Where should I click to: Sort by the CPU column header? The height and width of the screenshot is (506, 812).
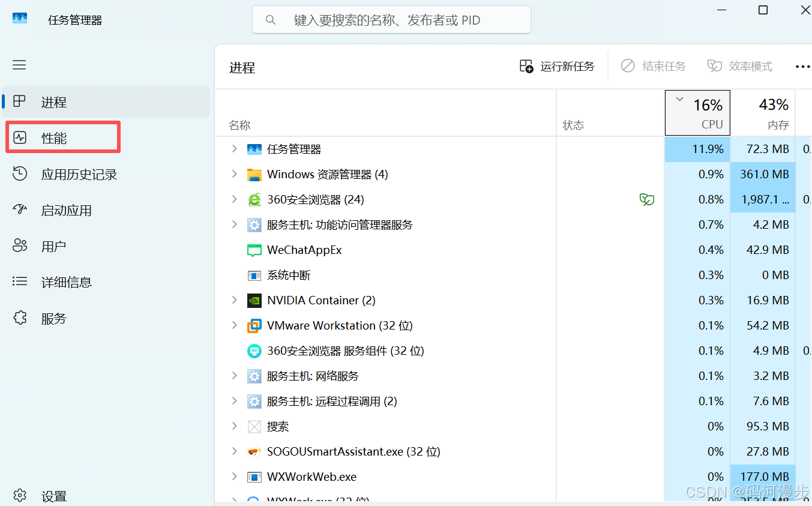click(x=697, y=113)
